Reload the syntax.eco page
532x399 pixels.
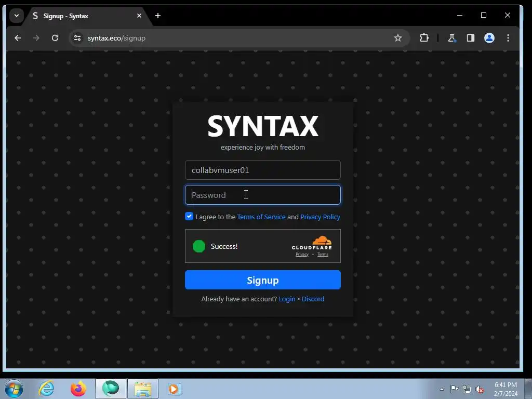55,38
